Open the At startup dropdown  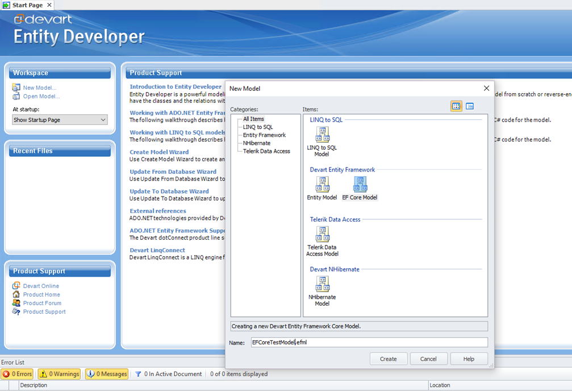point(60,120)
